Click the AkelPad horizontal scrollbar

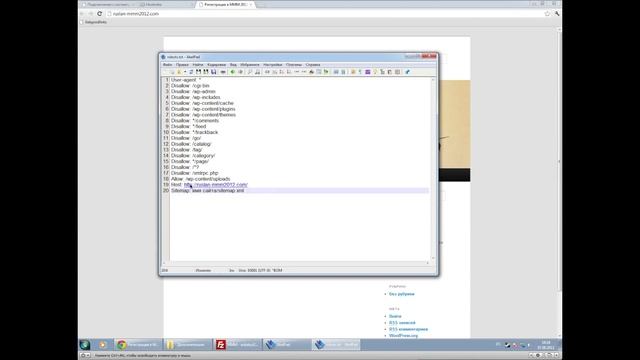[x=296, y=263]
